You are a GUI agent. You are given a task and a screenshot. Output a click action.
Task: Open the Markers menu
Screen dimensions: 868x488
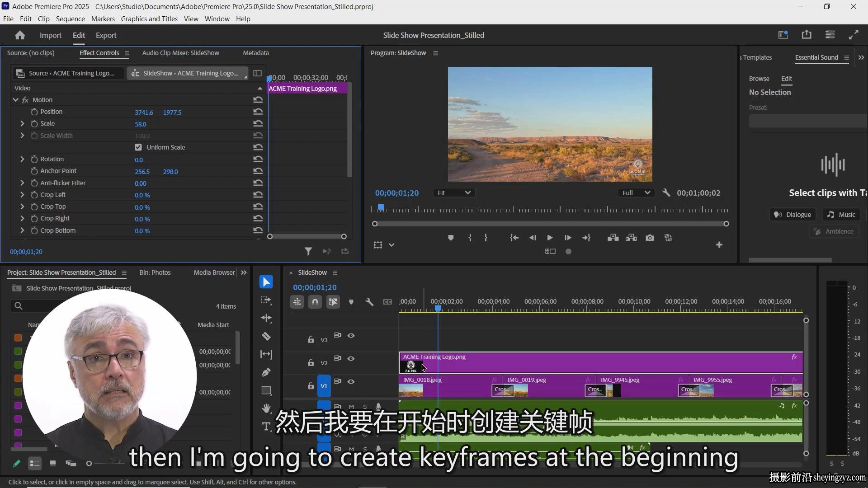click(103, 19)
